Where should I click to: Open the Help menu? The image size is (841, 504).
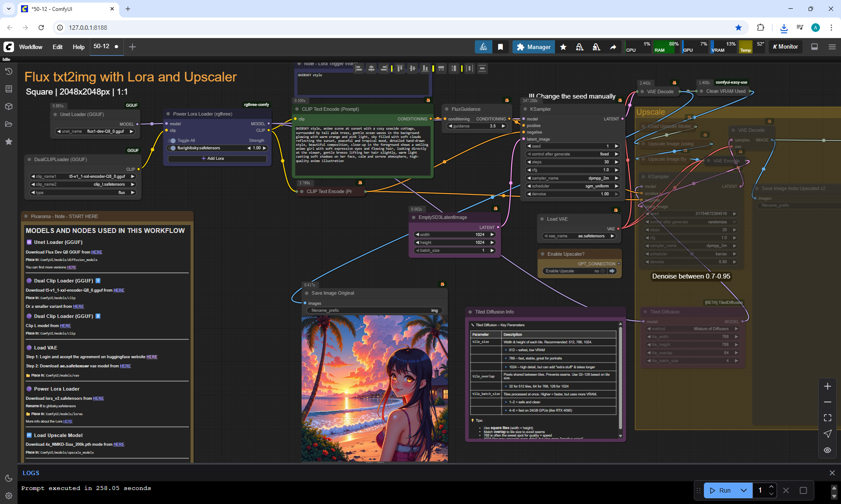tap(78, 47)
